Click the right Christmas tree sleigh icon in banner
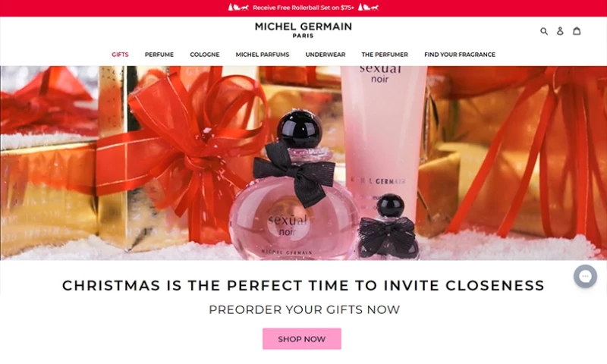The height and width of the screenshot is (364, 607). [x=368, y=8]
